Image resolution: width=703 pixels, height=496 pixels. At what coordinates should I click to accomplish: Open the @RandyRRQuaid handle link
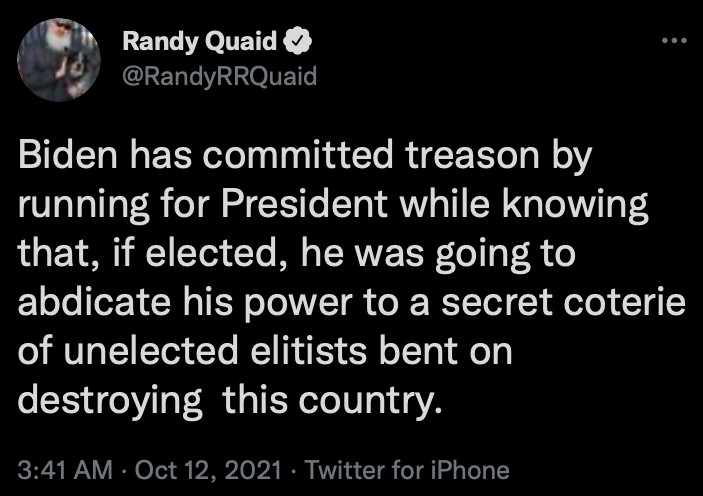[218, 75]
